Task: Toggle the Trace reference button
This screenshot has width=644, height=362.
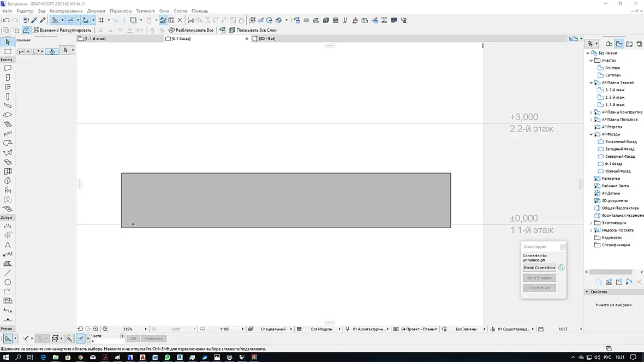Action: click(x=133, y=20)
